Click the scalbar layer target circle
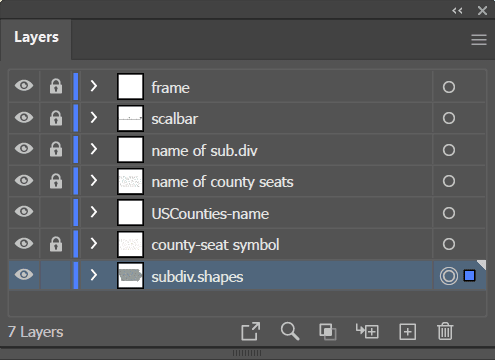 tap(449, 118)
